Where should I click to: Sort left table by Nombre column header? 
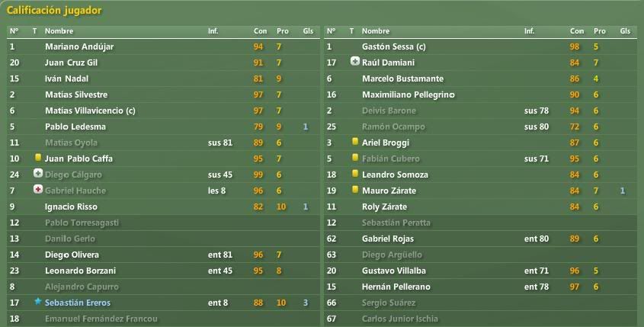59,30
